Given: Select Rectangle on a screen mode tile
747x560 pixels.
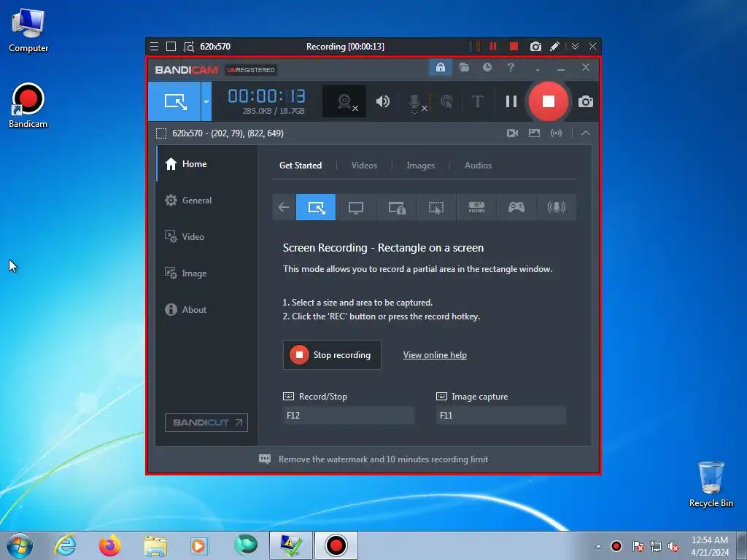Looking at the screenshot, I should point(316,207).
